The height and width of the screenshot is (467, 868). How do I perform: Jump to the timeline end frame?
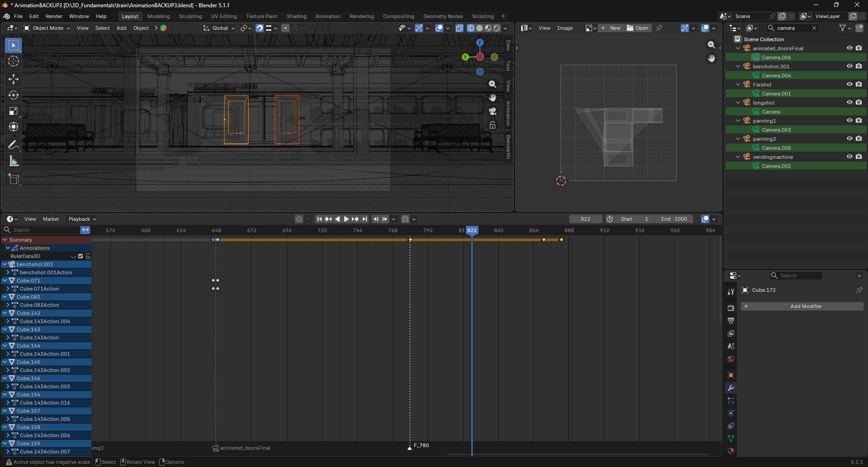point(365,219)
